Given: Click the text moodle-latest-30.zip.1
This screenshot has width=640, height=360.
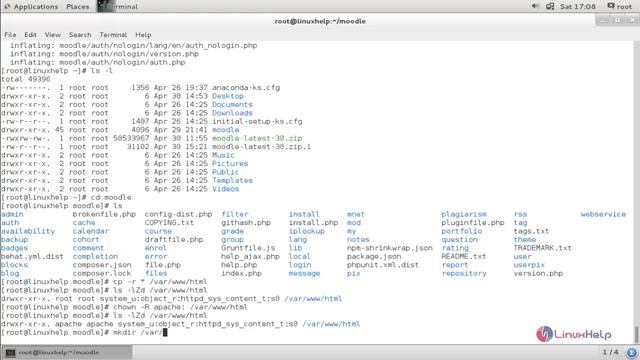Looking at the screenshot, I should point(261,147).
